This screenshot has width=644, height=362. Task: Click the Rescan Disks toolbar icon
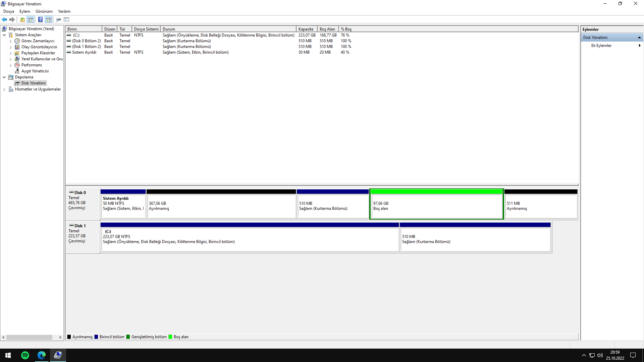(x=59, y=19)
